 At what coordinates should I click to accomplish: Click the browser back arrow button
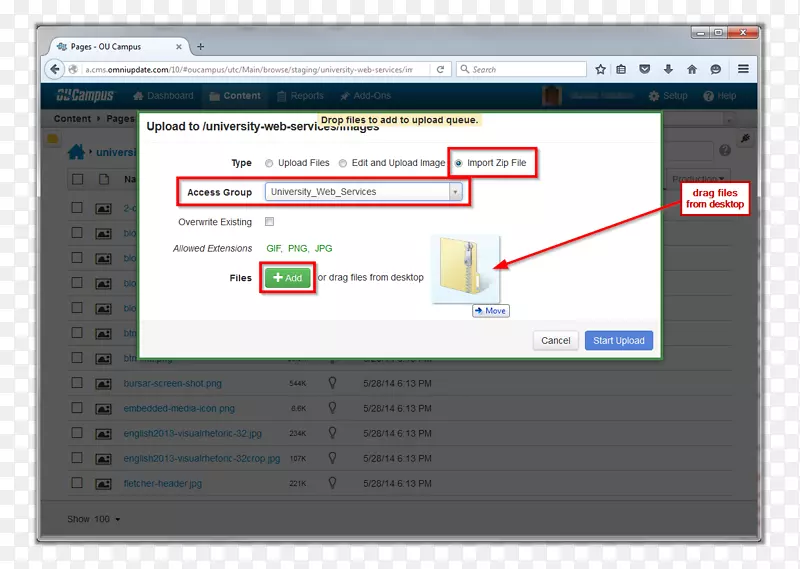(x=54, y=70)
